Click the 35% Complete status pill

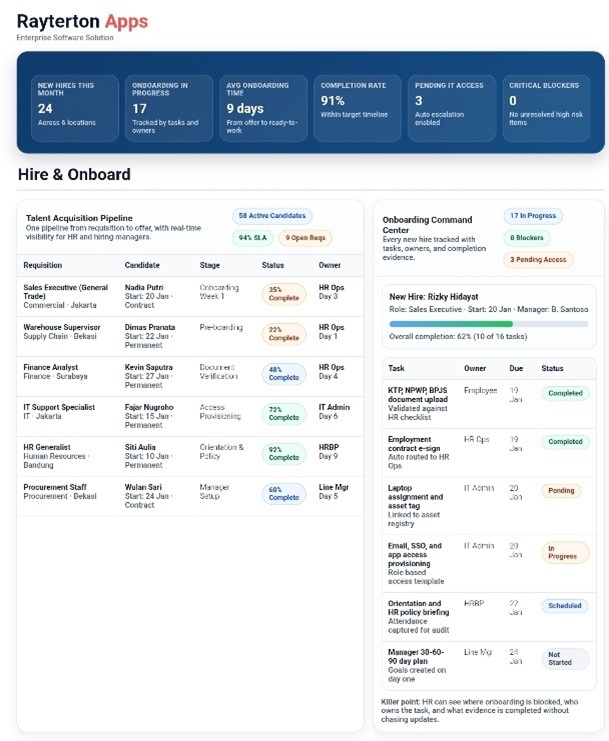pos(284,294)
